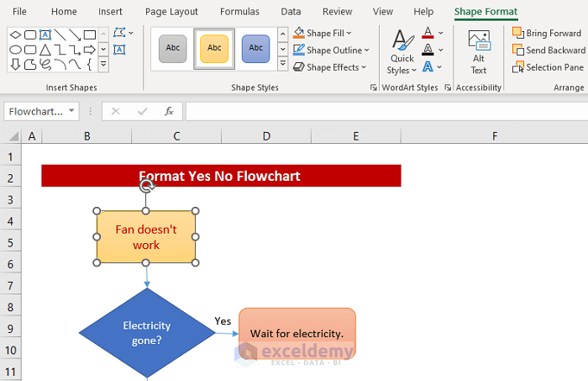Click the rotation handle above the selected shape
Screen dimensions: 588x381
(x=147, y=186)
